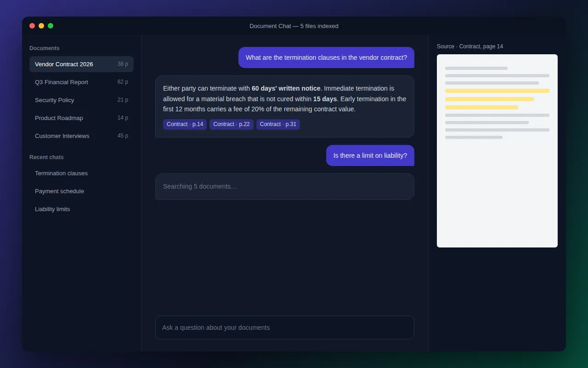Click the Contract · p.22 citation chip
The height and width of the screenshot is (368, 588).
[232, 124]
